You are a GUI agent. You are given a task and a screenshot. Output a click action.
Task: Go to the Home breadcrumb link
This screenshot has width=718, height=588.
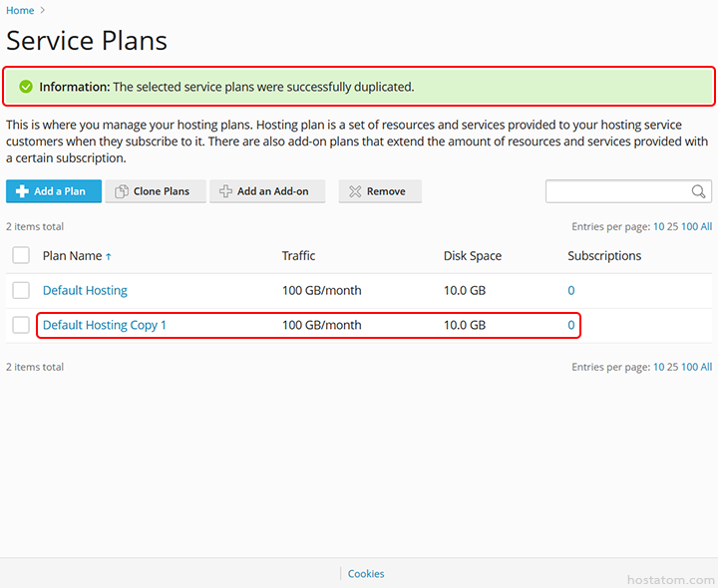pos(20,10)
